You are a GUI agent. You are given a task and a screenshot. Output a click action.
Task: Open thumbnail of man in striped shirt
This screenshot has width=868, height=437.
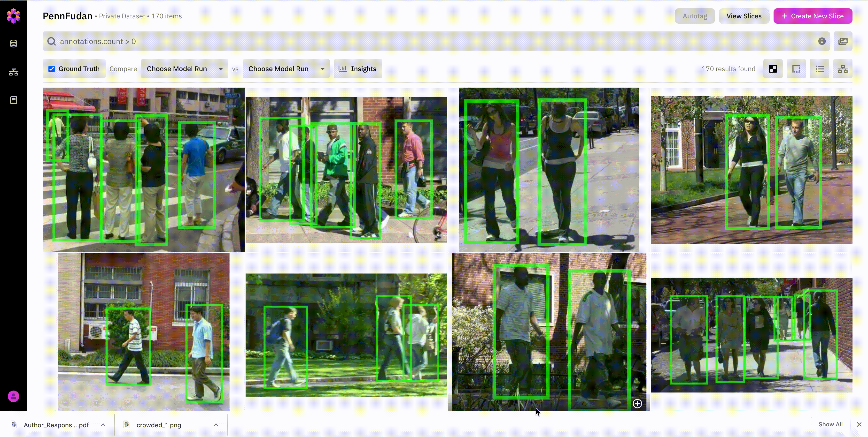[x=143, y=332]
